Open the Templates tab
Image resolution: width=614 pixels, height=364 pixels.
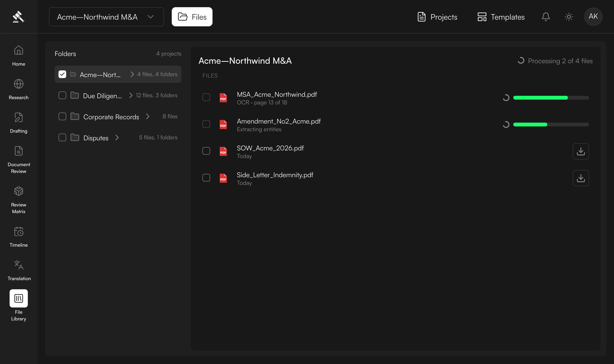[x=501, y=17]
